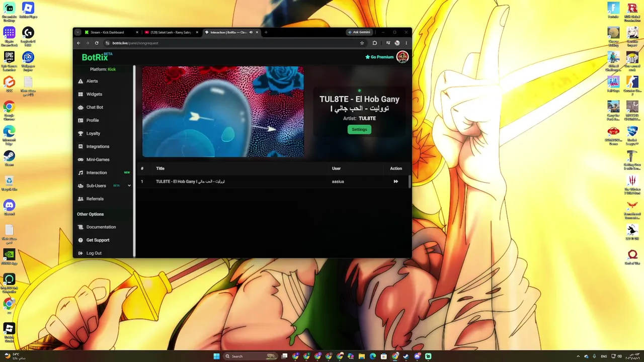The image size is (644, 362).
Task: Click Go Premium
Action: (x=379, y=57)
